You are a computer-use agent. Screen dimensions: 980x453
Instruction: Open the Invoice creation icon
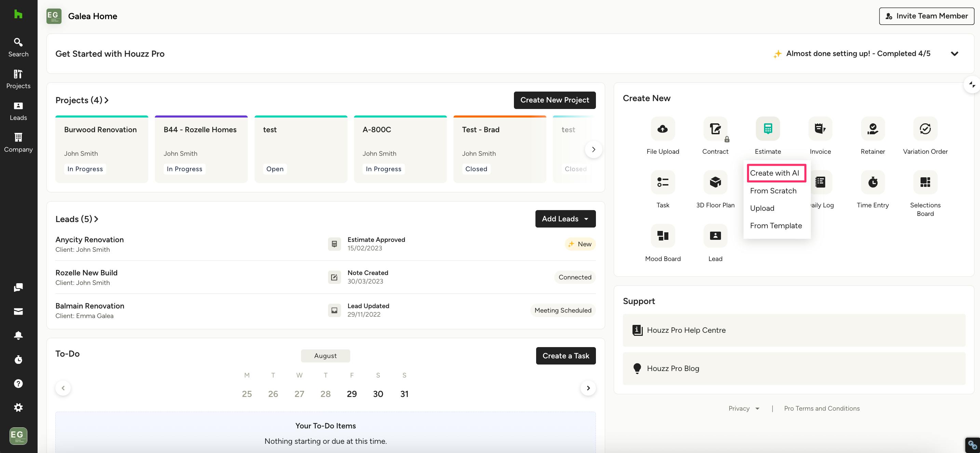(820, 128)
